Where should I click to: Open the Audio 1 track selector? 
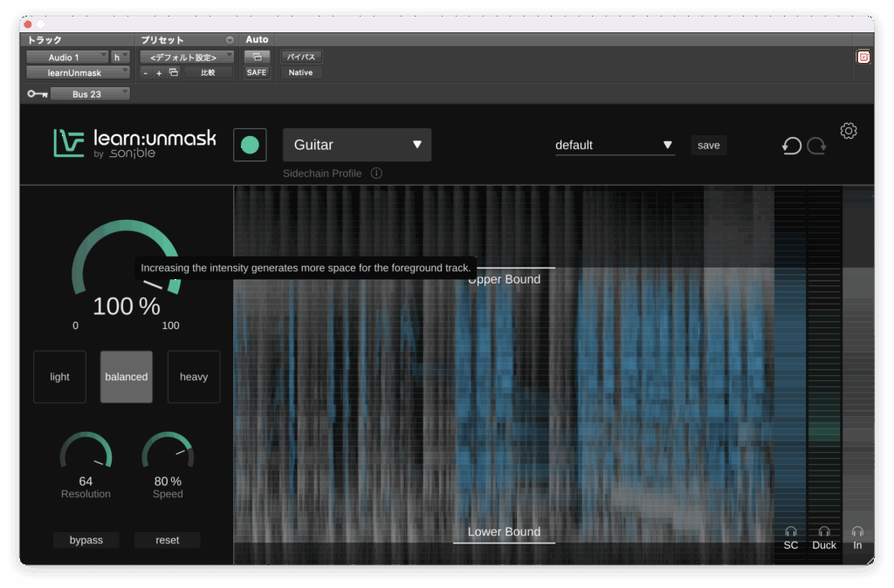(67, 57)
